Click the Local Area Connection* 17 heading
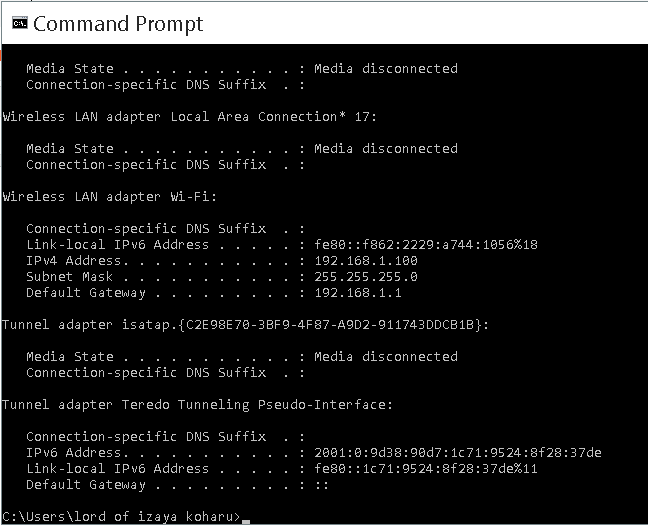648x528 pixels. [x=189, y=117]
